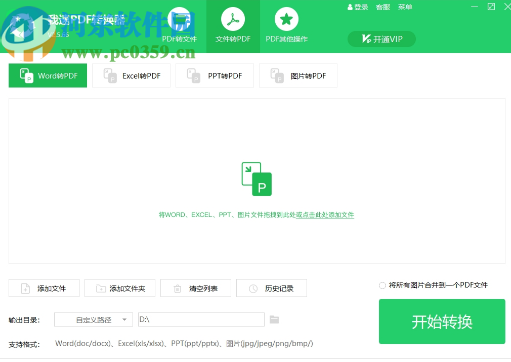The width and height of the screenshot is (511, 362).
Task: Open the 客服 support link
Action: pyautogui.click(x=383, y=7)
